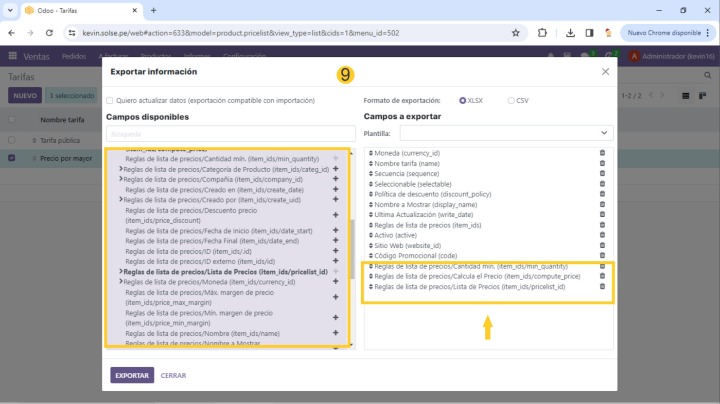Click drag handle beside Nombre tarifa field
720x404 pixels.
370,164
